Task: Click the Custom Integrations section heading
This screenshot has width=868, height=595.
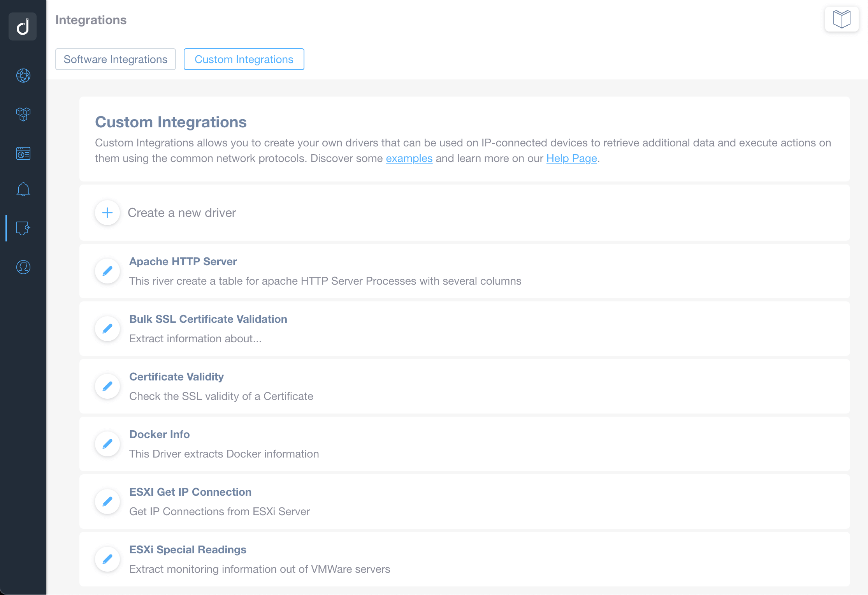Action: point(171,122)
